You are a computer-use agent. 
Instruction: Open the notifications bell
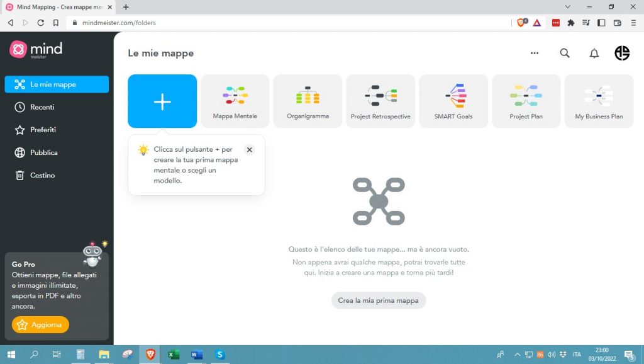click(594, 54)
